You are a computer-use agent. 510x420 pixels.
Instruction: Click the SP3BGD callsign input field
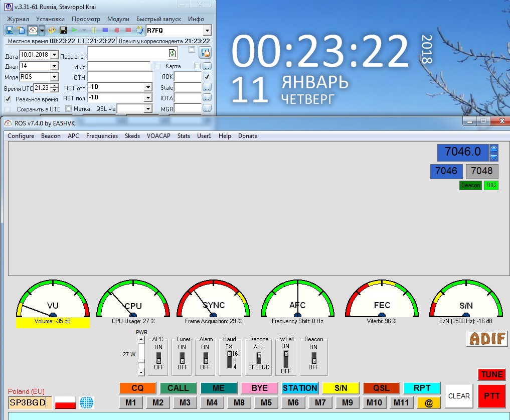[x=30, y=402]
